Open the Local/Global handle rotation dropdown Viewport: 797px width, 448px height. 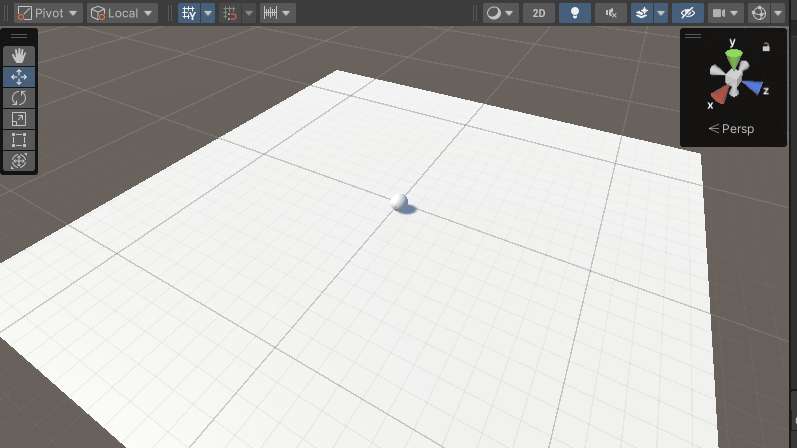pos(122,13)
